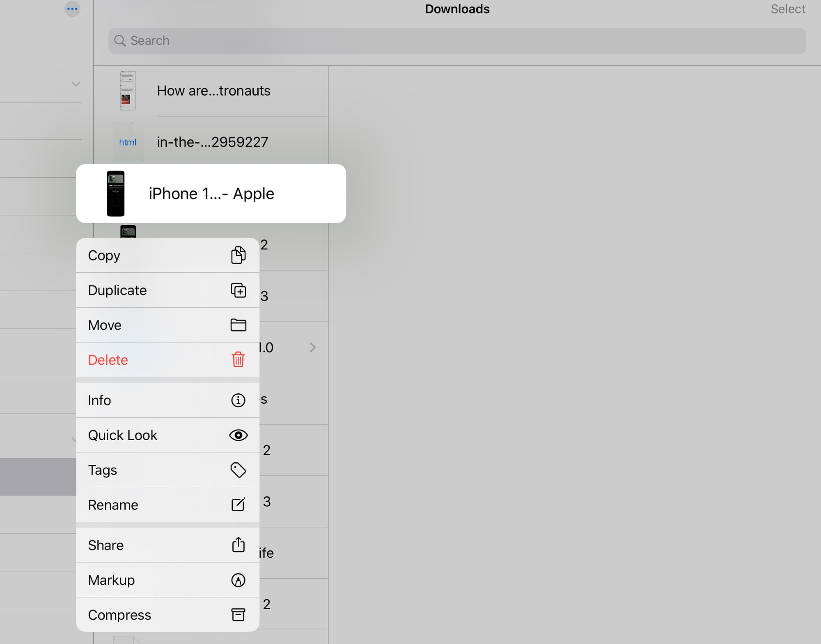This screenshot has height=644, width=821.
Task: Select Delete to remove the file
Action: tap(167, 360)
